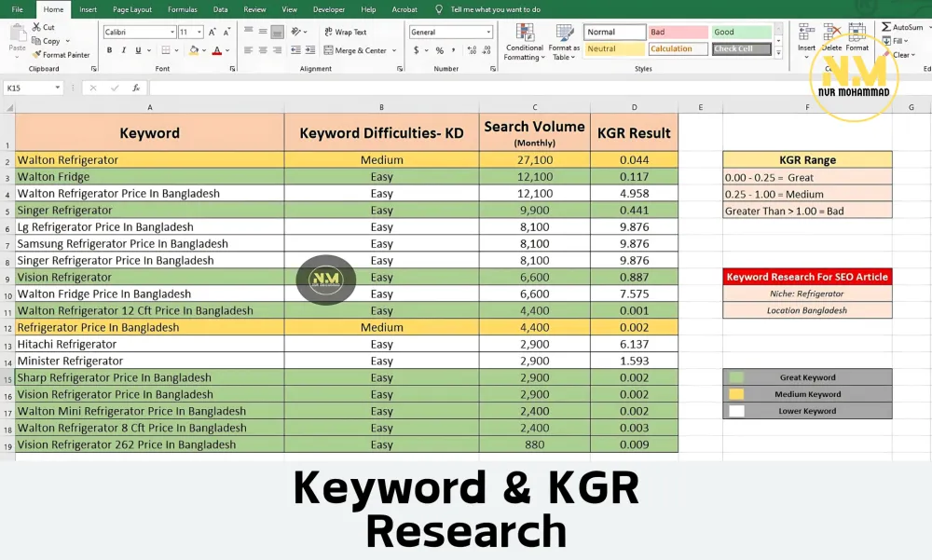The height and width of the screenshot is (560, 932).
Task: Toggle Wrap Text
Action: tap(346, 32)
